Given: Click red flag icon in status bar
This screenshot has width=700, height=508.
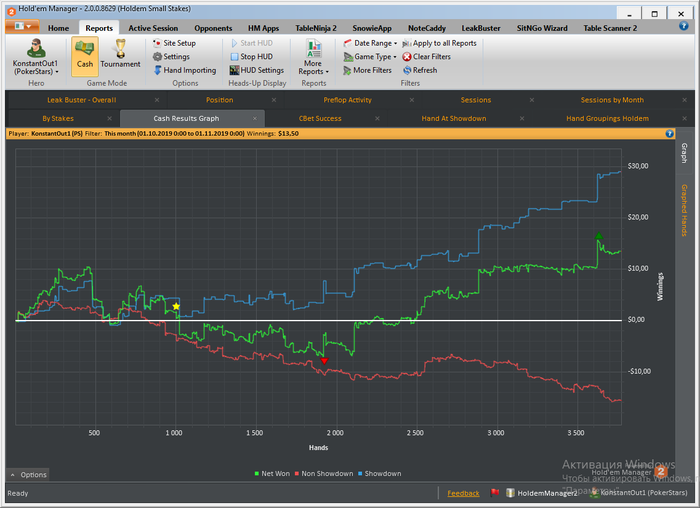Looking at the screenshot, I should pos(495,493).
